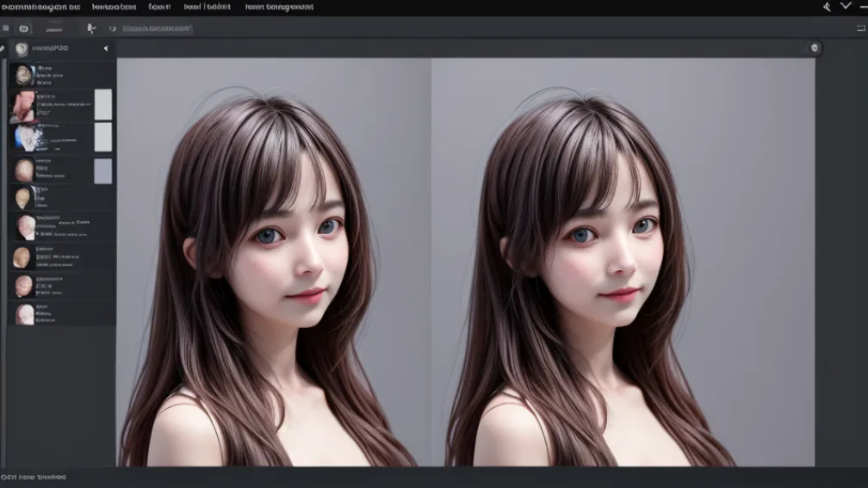Click the circular refresh icon in the toolbar
Viewport: 868px width, 488px height.
[113, 28]
